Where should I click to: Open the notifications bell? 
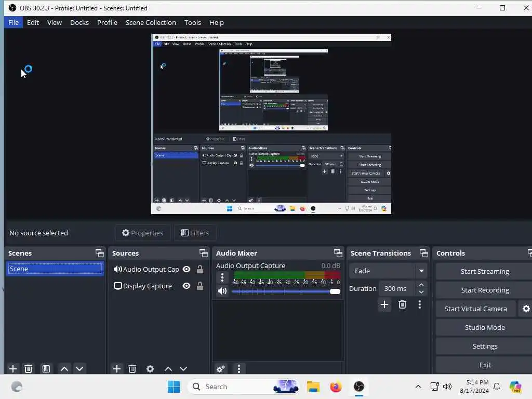coord(497,387)
